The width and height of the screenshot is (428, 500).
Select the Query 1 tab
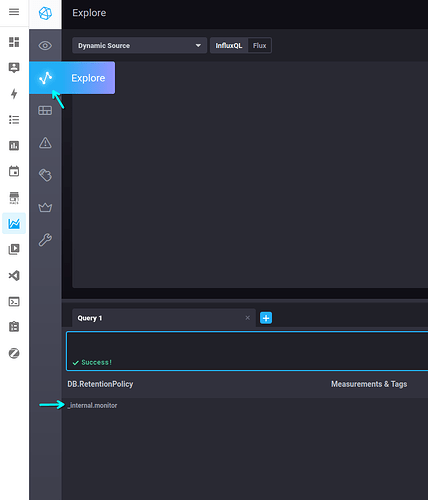point(164,318)
